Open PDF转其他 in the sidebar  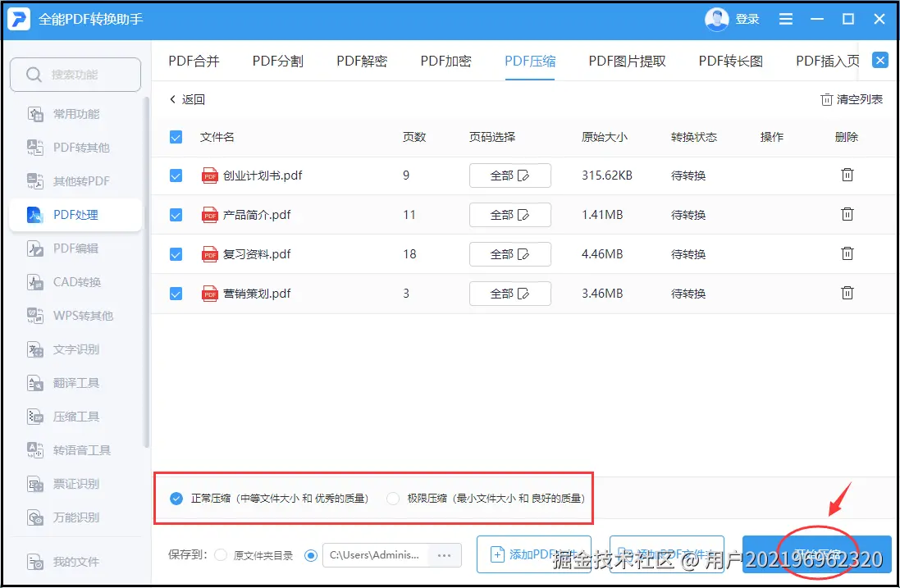(75, 148)
